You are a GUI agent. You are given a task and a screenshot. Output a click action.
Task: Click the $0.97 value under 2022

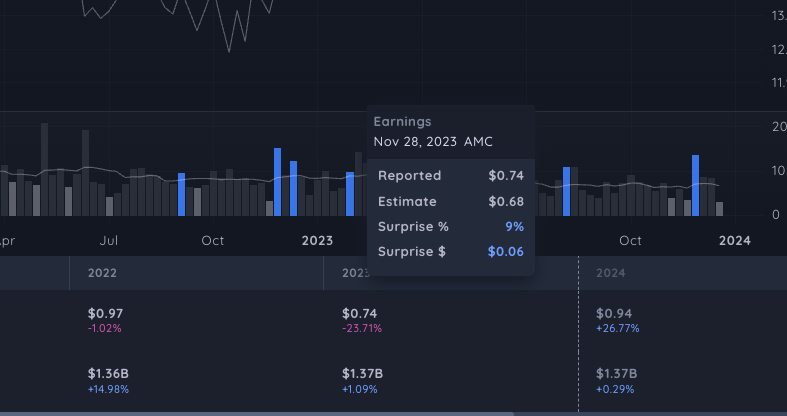[105, 313]
